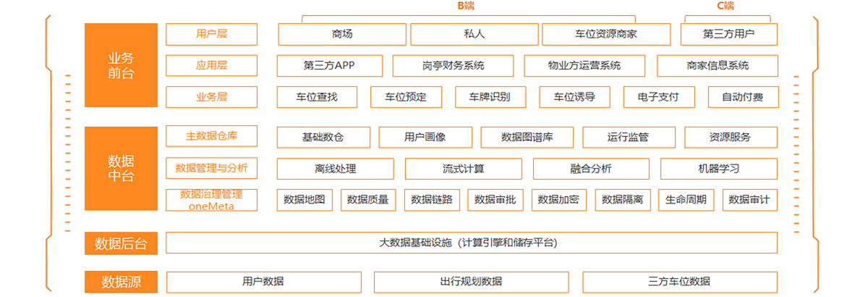
Task: Click the 数据链路 box
Action: (432, 200)
